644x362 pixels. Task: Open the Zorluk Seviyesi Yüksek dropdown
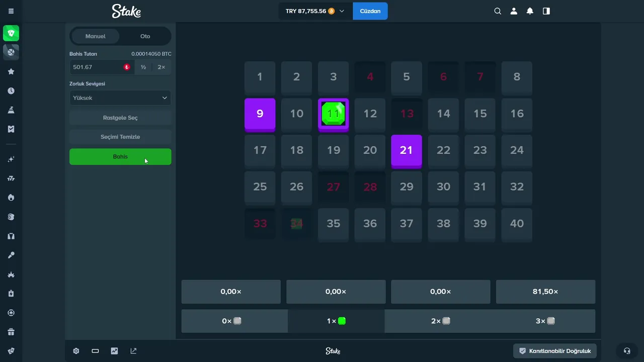tap(120, 98)
